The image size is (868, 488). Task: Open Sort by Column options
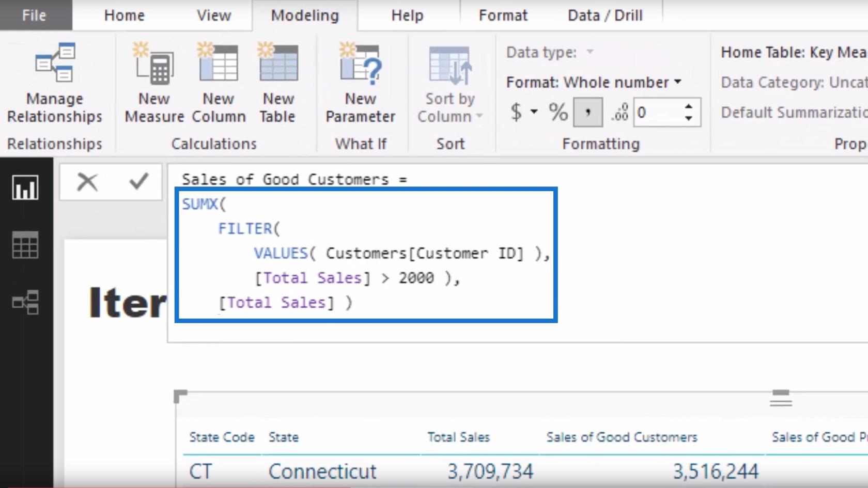(450, 85)
